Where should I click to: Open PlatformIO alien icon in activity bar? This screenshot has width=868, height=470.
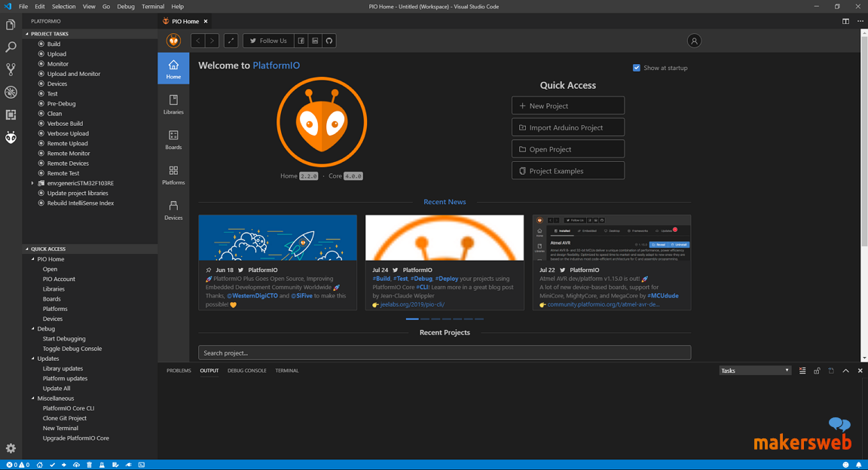click(x=11, y=137)
